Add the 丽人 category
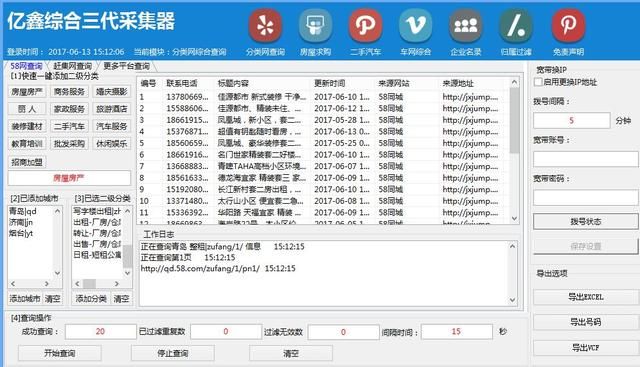This screenshot has width=640, height=367. [x=27, y=109]
